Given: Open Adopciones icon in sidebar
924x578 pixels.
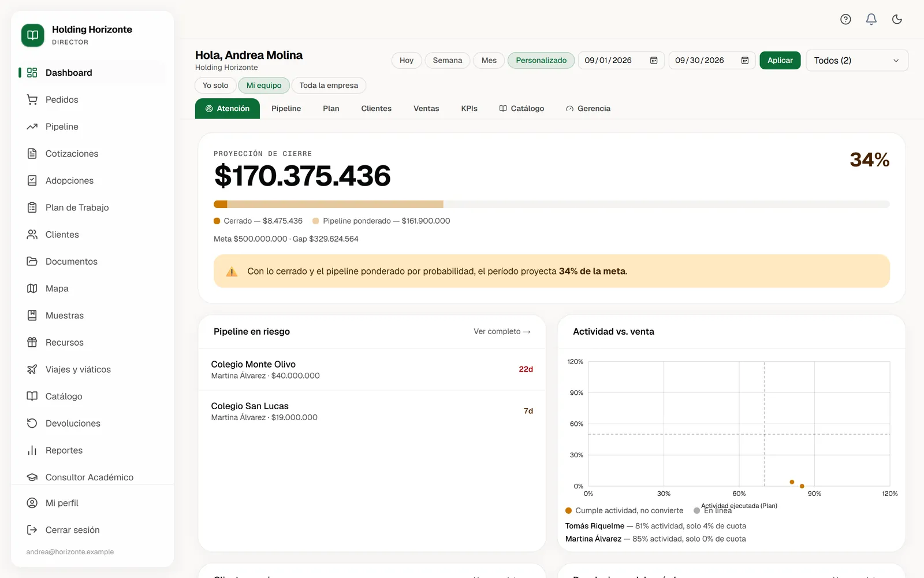Looking at the screenshot, I should 32,180.
